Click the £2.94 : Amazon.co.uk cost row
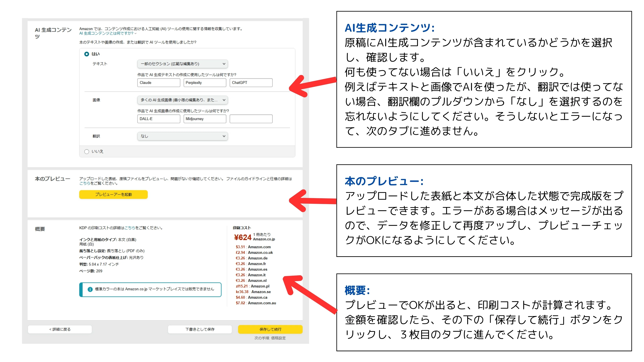The width and height of the screenshot is (644, 362). point(254,253)
